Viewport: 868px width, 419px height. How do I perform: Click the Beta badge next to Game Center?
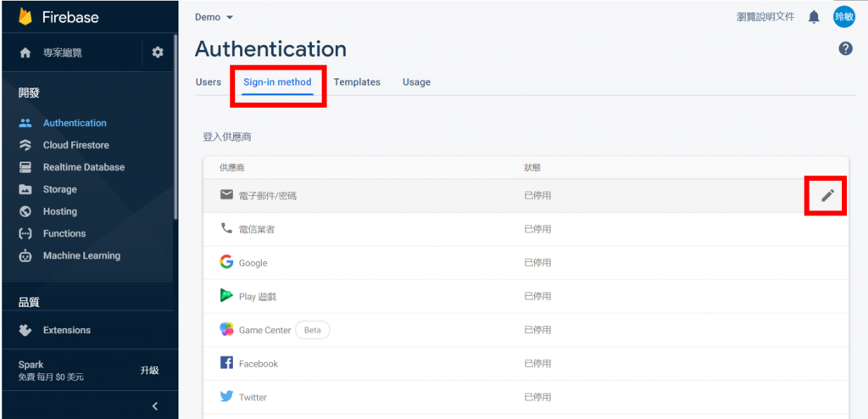click(312, 330)
